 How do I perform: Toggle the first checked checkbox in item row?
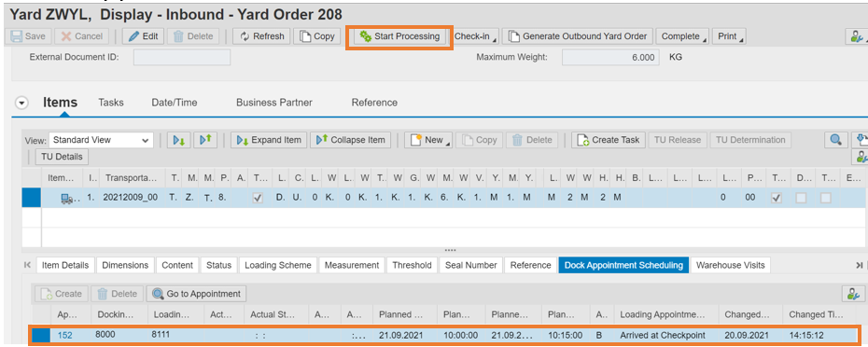[258, 198]
